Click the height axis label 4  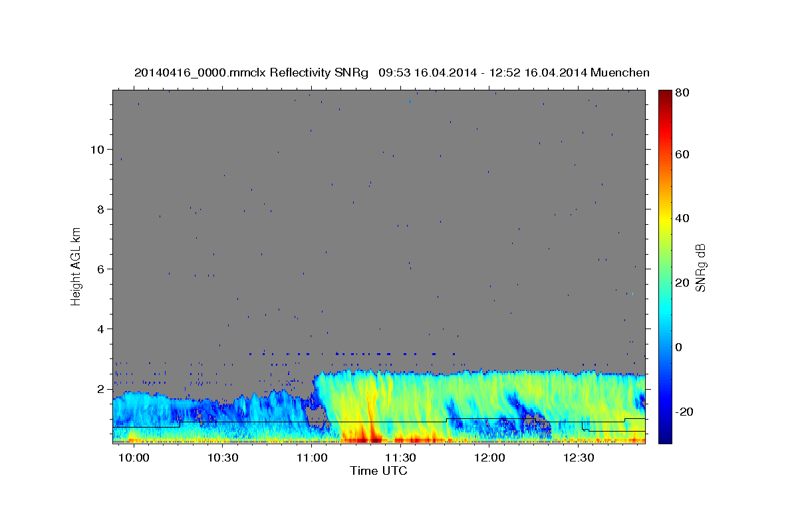point(101,329)
